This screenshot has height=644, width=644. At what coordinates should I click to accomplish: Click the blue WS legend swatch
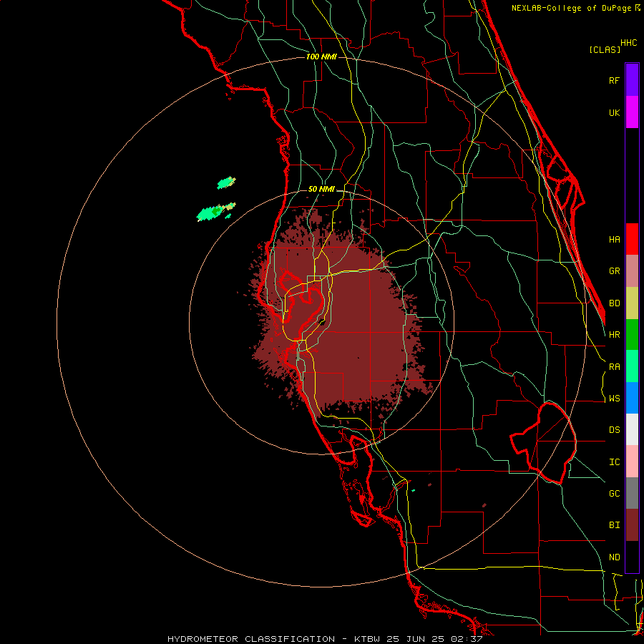coord(632,398)
